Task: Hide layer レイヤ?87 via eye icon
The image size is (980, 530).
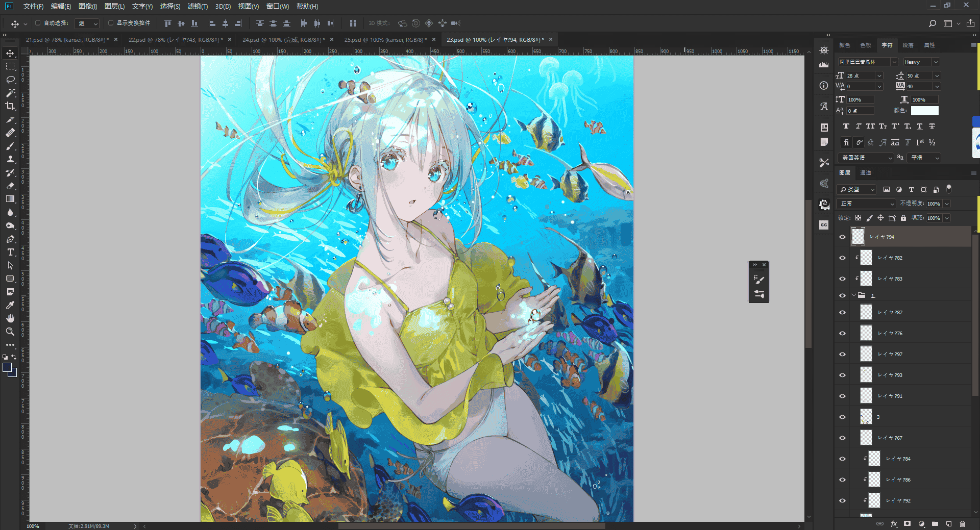Action: [842, 312]
